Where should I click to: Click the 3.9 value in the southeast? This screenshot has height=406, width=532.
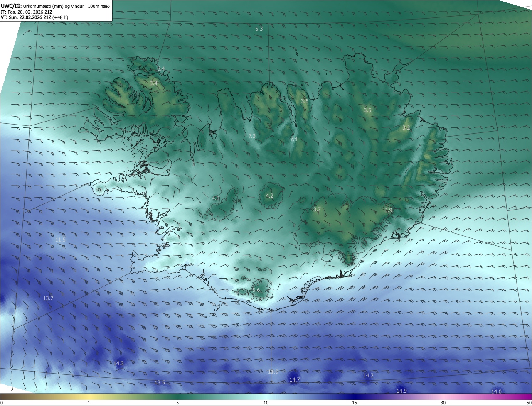tap(388, 210)
